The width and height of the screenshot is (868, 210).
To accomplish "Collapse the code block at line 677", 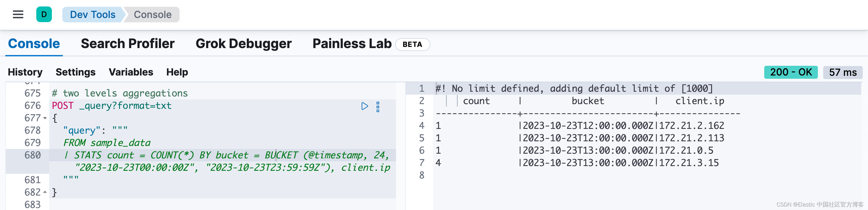I will pyautogui.click(x=45, y=118).
